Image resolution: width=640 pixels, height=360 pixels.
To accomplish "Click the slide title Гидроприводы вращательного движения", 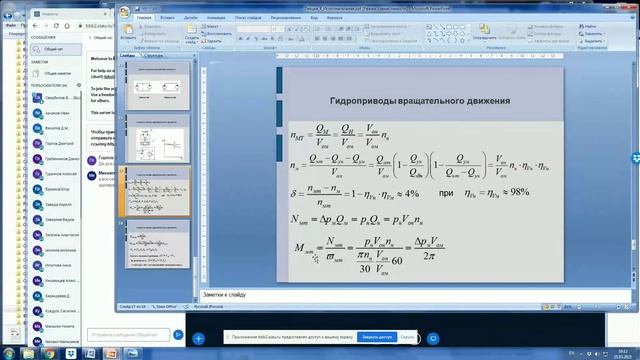I will click(420, 101).
